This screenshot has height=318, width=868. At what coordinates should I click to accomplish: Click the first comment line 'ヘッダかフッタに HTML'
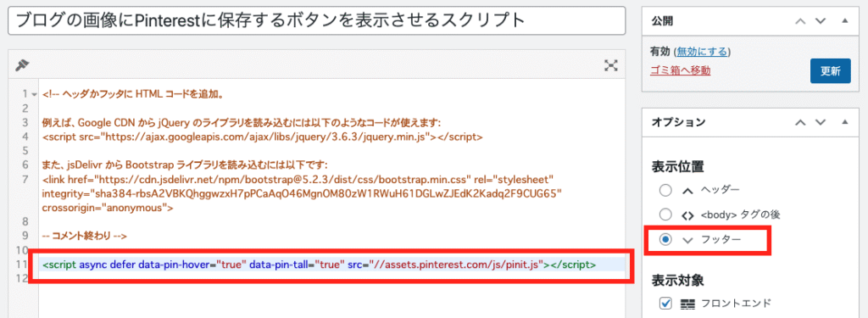click(133, 94)
